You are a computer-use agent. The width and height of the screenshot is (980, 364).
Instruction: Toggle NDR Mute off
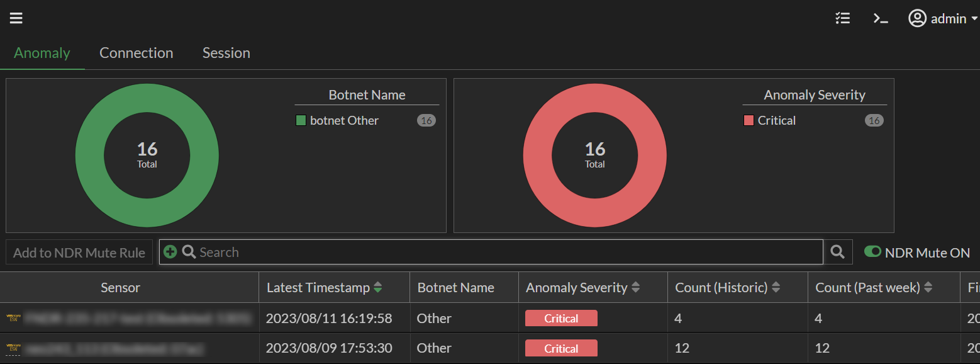[x=873, y=251]
